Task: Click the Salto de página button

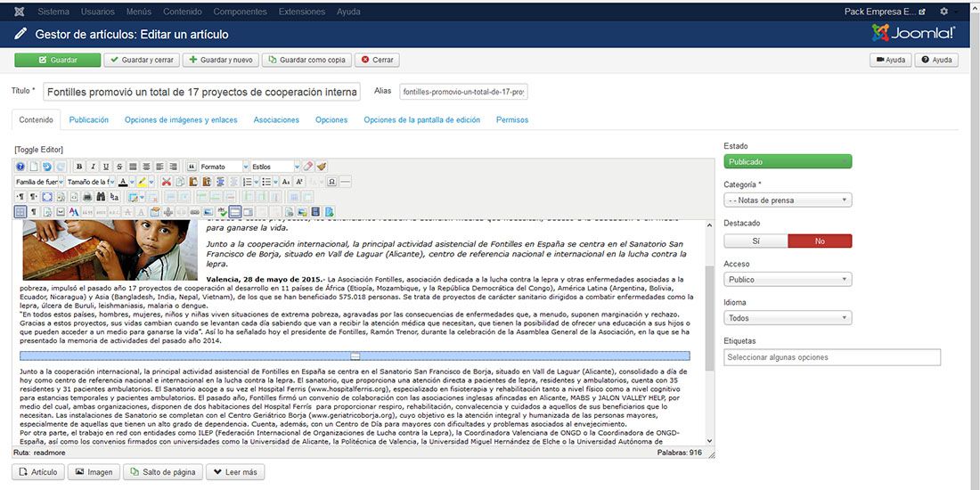Action: [x=163, y=472]
